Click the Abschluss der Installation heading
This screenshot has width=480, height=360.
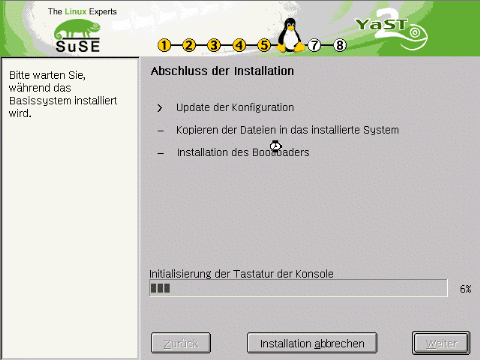[222, 71]
